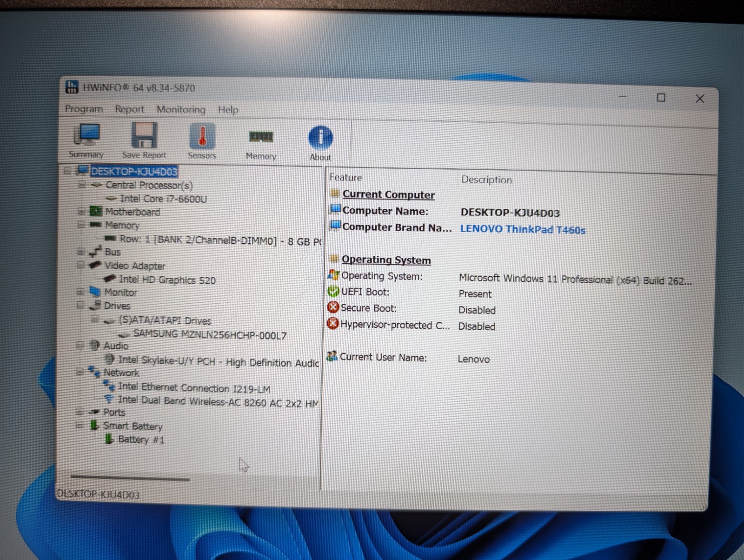Click the Microsoft Windows 11 Professional value
The image size is (744, 560).
(x=575, y=280)
